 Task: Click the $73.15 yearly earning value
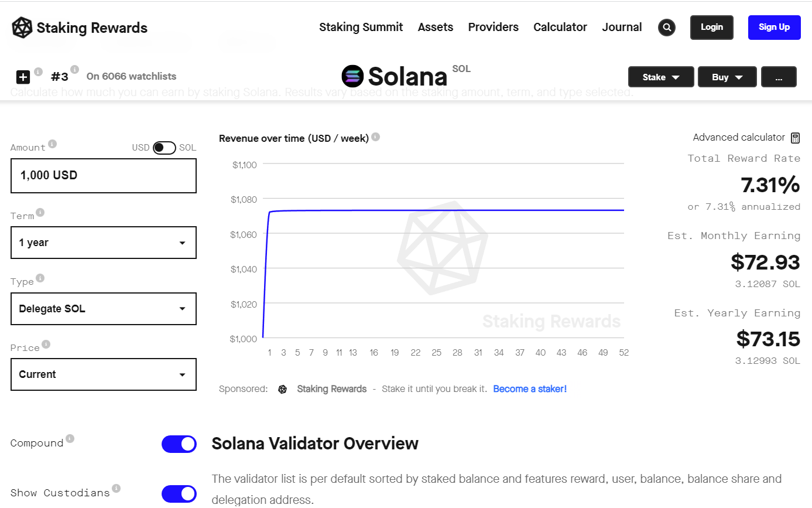coord(768,339)
